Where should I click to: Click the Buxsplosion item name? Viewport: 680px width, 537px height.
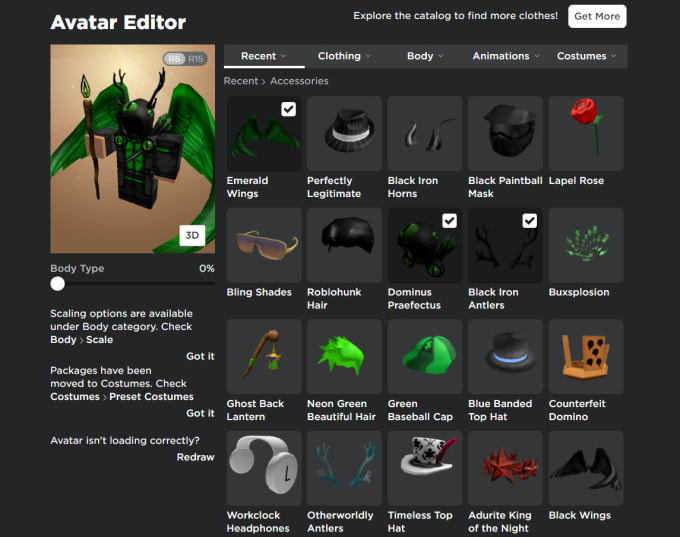click(579, 292)
